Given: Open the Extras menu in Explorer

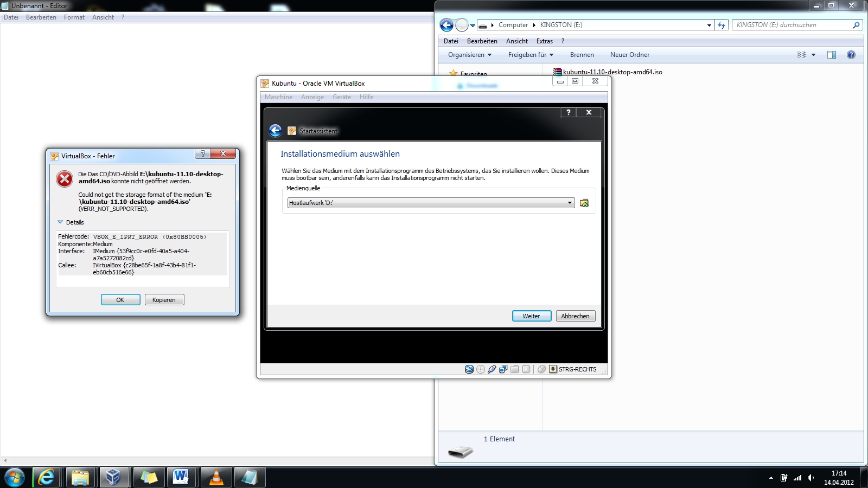Looking at the screenshot, I should pyautogui.click(x=545, y=41).
